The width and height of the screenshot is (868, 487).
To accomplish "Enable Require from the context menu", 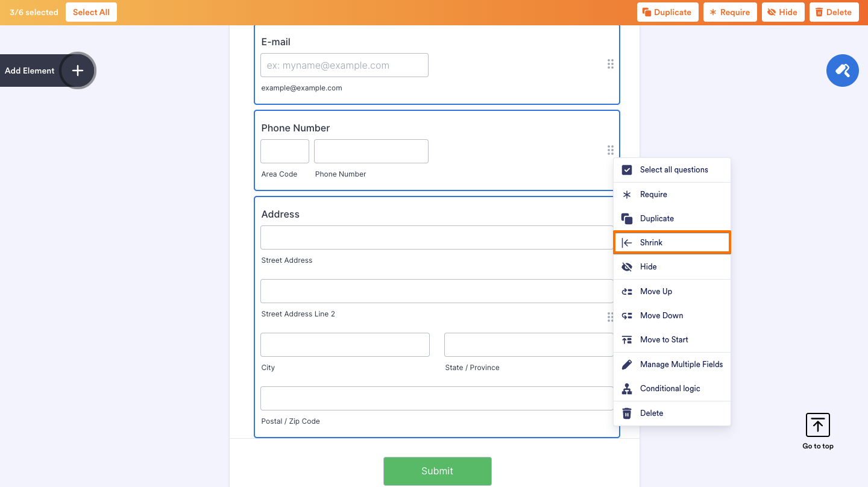I will (x=653, y=194).
